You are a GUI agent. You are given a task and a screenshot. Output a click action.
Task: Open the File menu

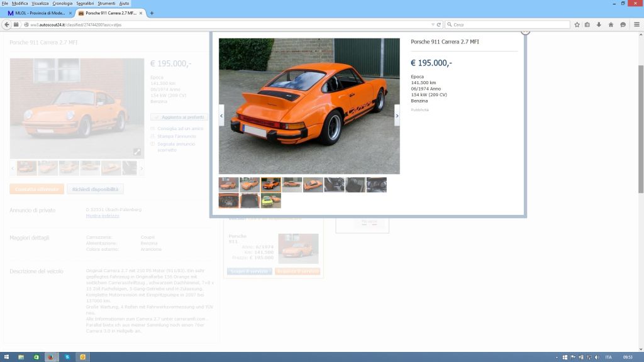[x=5, y=3]
